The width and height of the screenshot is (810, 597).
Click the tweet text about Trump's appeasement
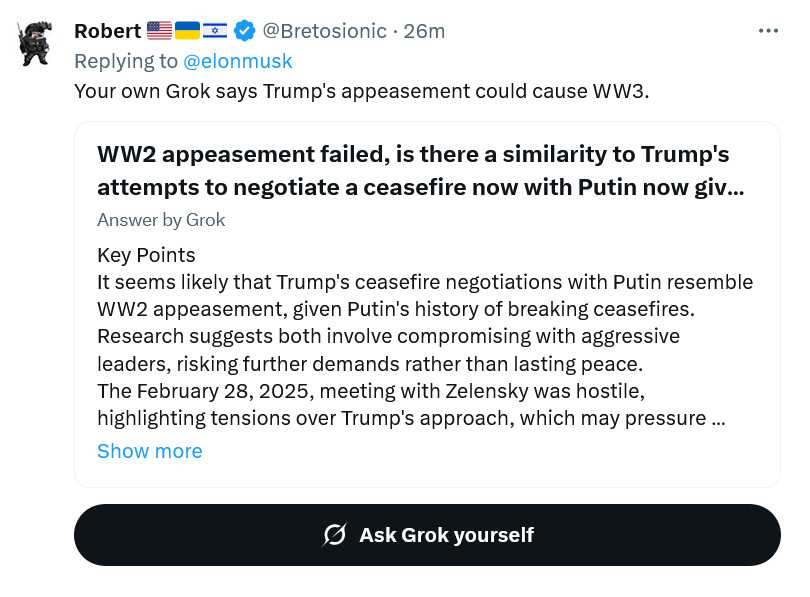click(362, 91)
